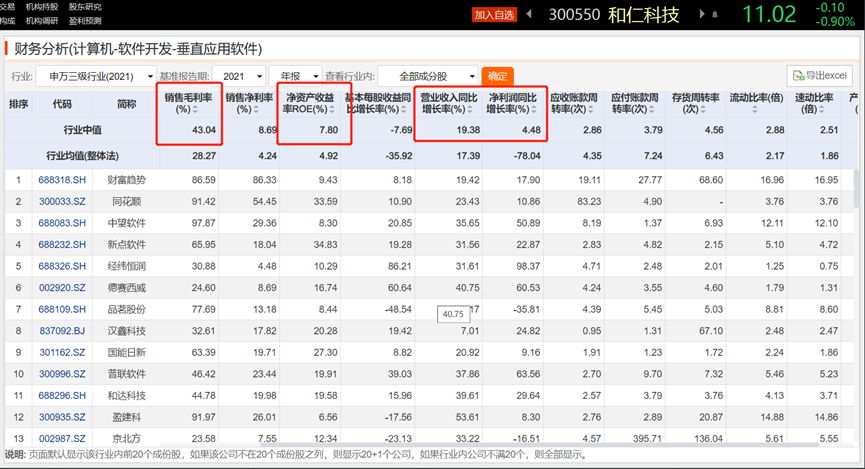Go to previous stock arrow
865x469 pixels.
pos(529,14)
